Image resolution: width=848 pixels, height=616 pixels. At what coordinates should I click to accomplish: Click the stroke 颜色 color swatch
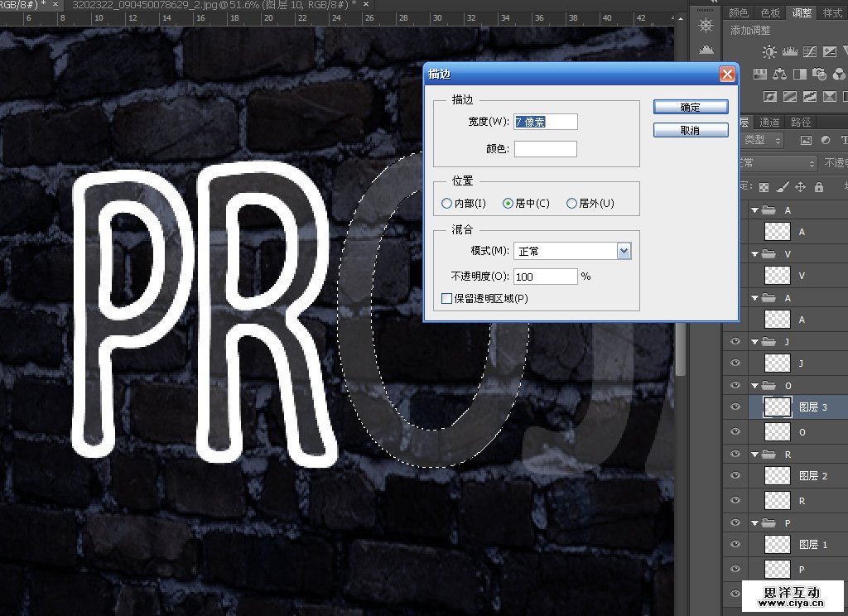[x=545, y=149]
